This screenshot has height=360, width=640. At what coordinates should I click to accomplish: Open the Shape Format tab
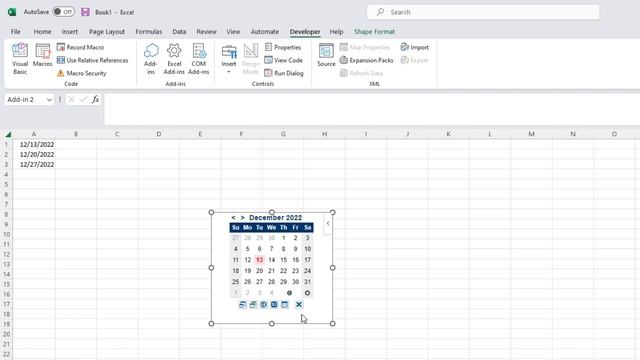(x=374, y=31)
